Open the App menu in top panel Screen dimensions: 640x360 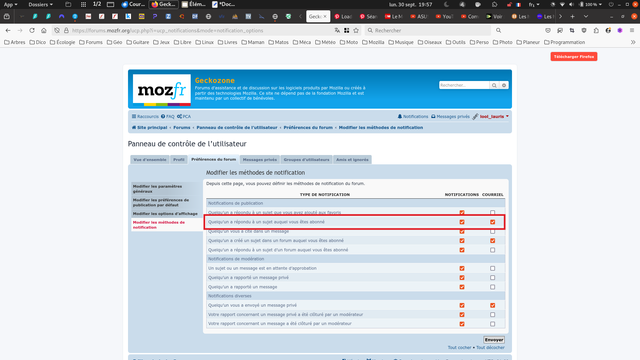pos(11,4)
